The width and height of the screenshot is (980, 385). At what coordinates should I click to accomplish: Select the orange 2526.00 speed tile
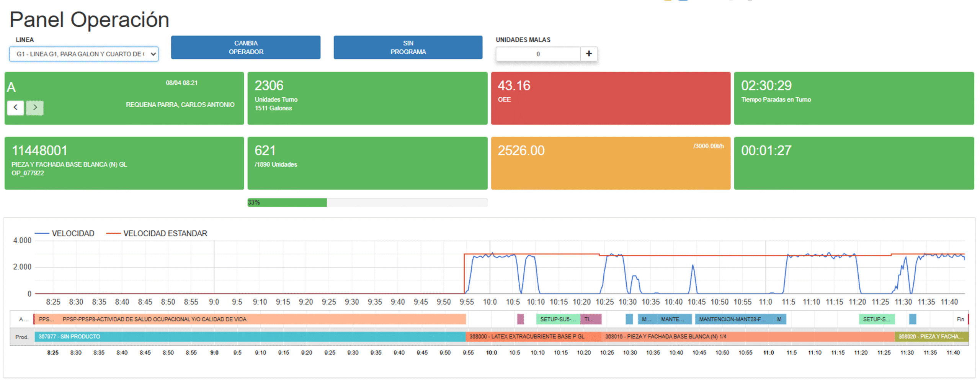[x=610, y=163]
